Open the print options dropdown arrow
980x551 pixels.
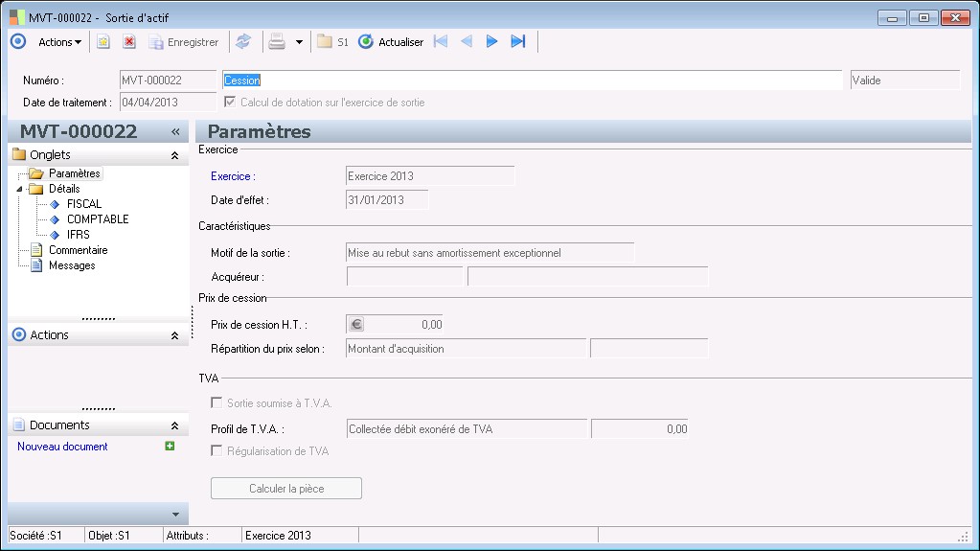click(x=299, y=42)
